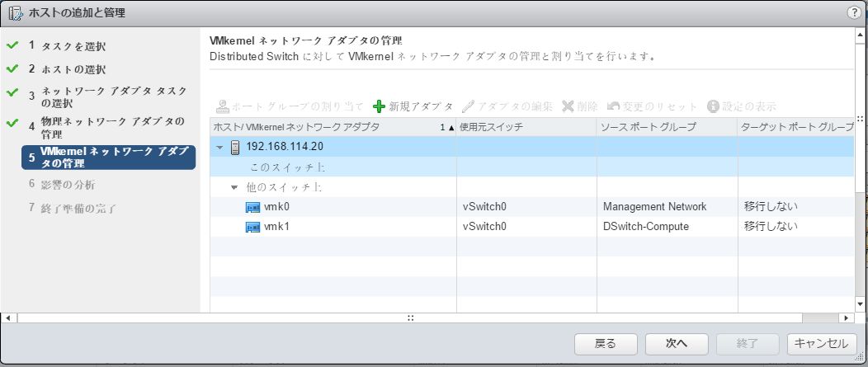Image resolution: width=868 pixels, height=367 pixels.
Task: Sort by ホスト/VMkernel ネットワークアダプタ column
Action: (333, 127)
